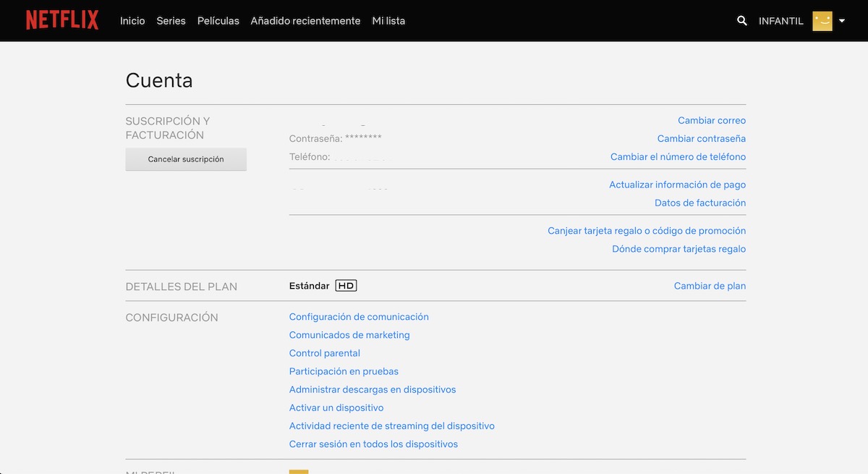Expand the profile dropdown arrow
Screen dimensions: 868x474
(842, 21)
